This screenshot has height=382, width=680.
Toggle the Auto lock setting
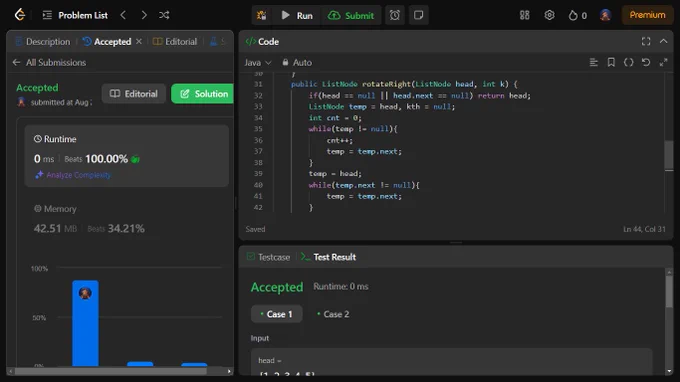pos(297,62)
